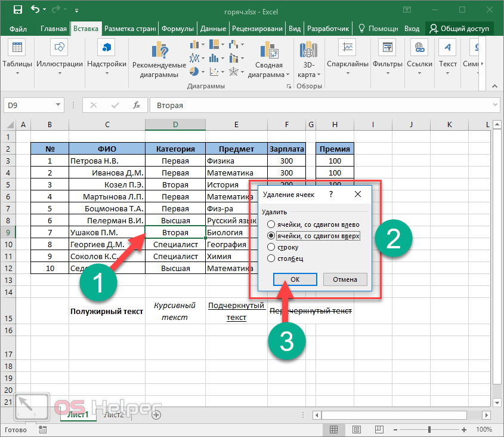504x437 pixels.
Task: Click the 3D-карта map icon
Action: tap(308, 51)
